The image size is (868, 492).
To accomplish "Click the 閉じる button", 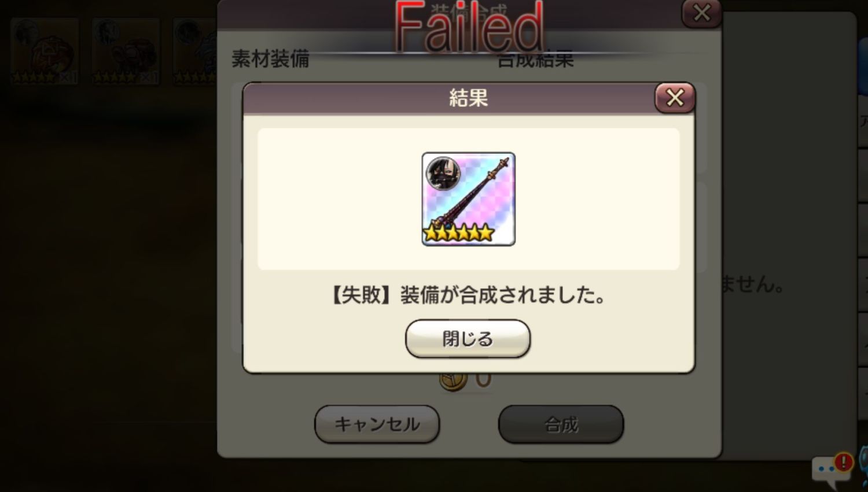I will [468, 339].
